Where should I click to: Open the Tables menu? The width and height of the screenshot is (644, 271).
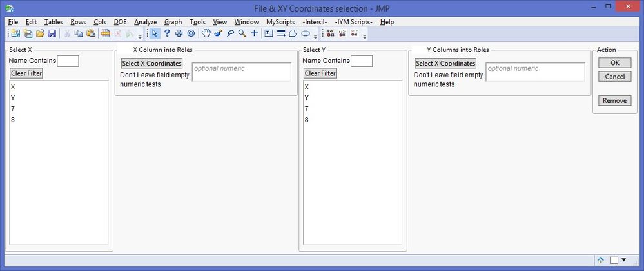(54, 22)
